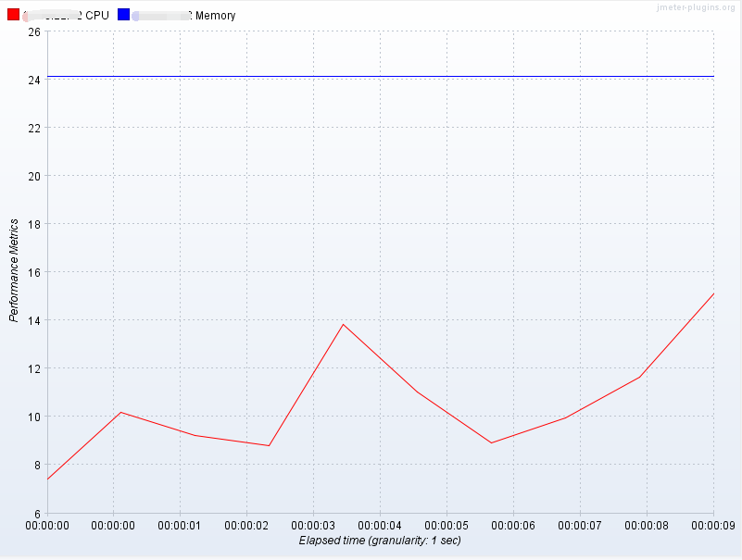Click the y-axis value 6

click(38, 513)
